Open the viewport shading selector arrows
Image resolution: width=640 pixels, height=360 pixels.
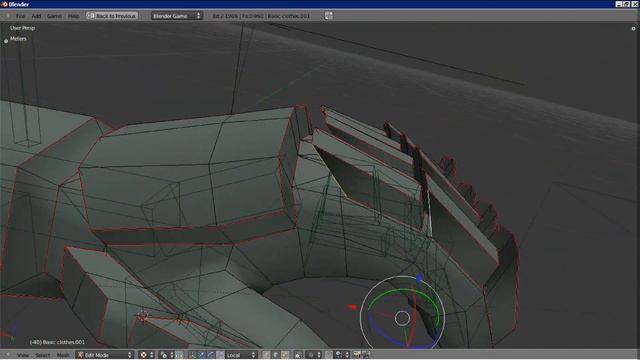151,355
